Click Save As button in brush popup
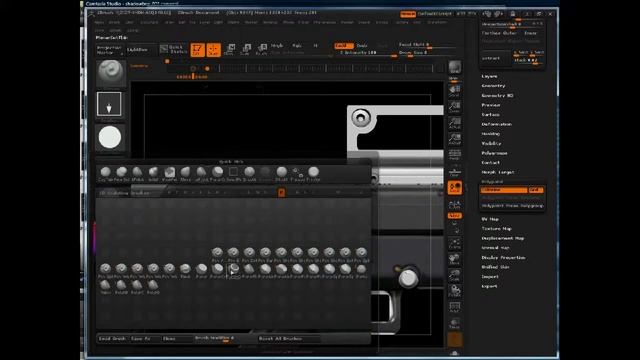 (144, 339)
